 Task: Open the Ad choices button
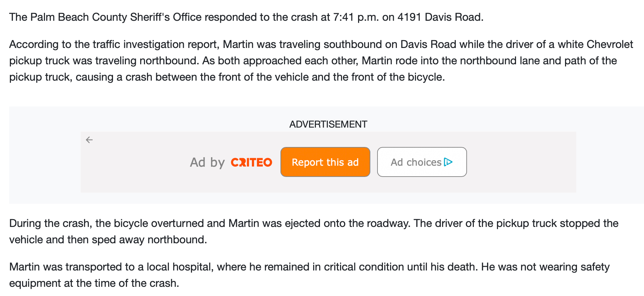(x=421, y=162)
